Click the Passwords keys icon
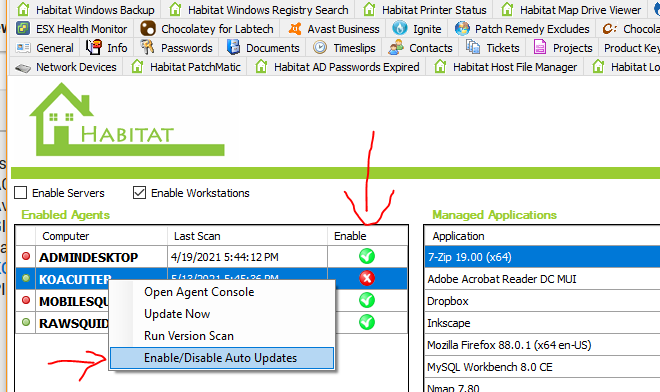 pos(147,47)
